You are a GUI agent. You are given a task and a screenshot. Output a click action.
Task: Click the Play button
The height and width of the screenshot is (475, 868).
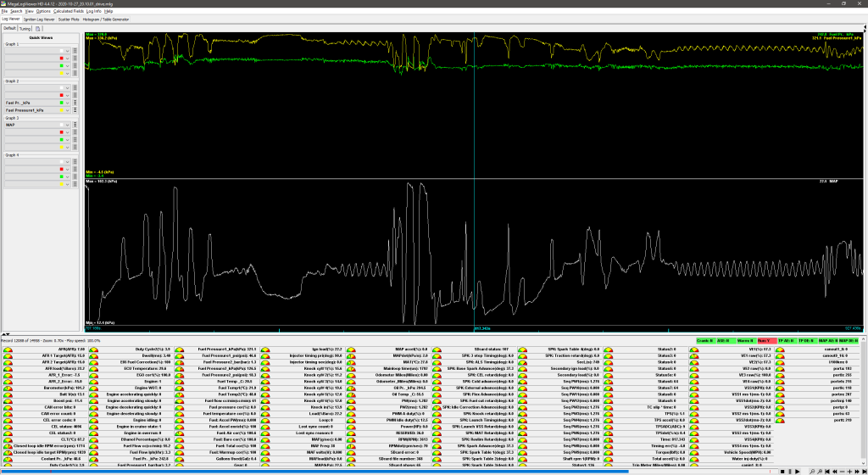(797, 472)
